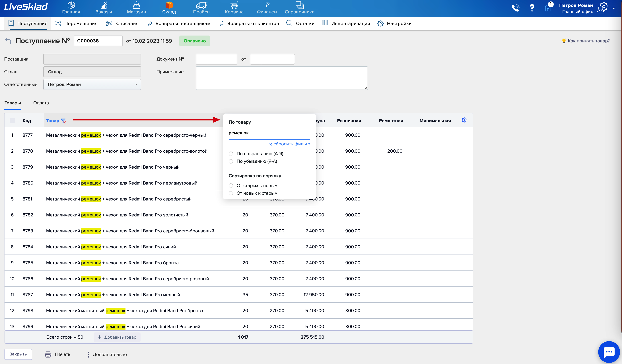
Task: Open help question mark icon
Action: [x=532, y=8]
